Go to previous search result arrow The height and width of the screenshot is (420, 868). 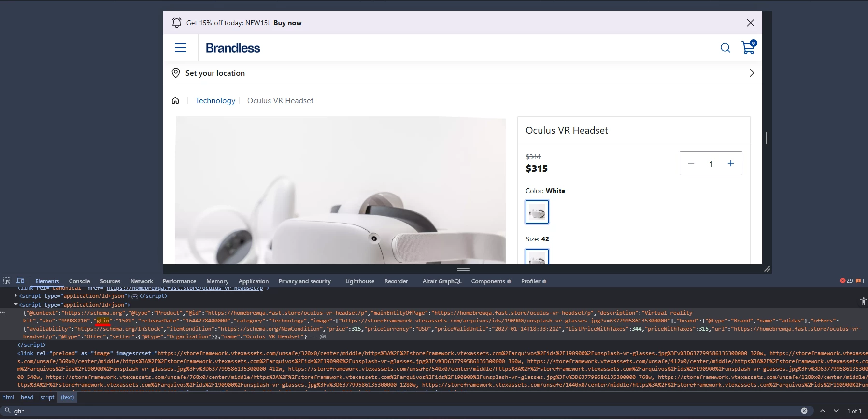point(823,411)
